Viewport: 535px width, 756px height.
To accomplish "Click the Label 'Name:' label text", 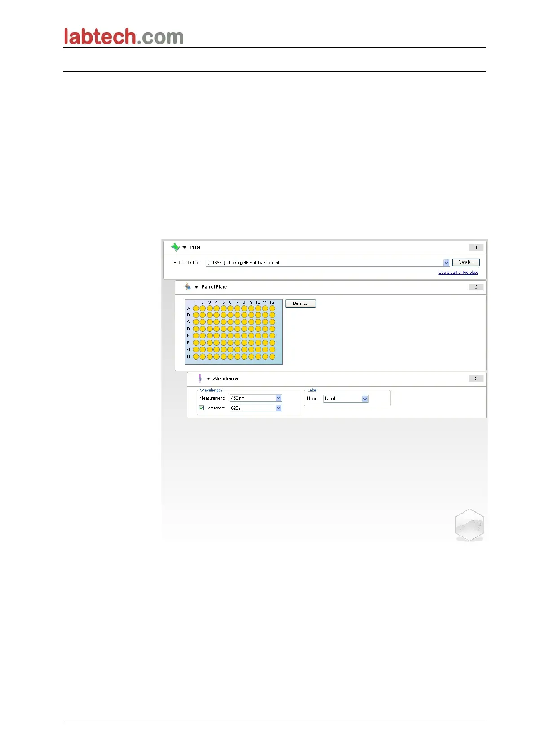I will [x=313, y=399].
